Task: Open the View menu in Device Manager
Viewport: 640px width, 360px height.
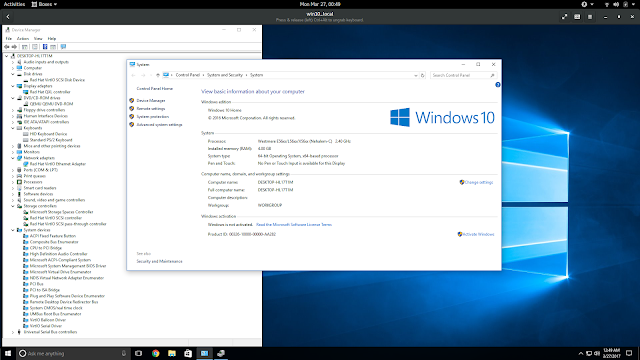Action: [38, 38]
